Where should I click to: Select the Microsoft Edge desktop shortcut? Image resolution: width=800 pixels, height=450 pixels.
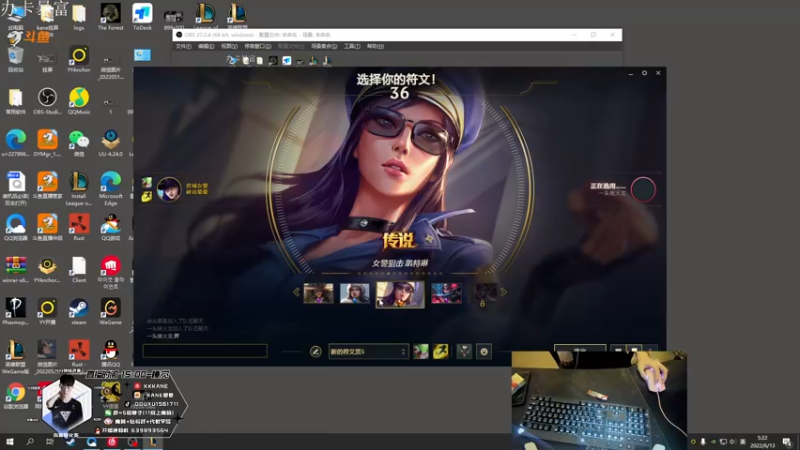point(110,188)
